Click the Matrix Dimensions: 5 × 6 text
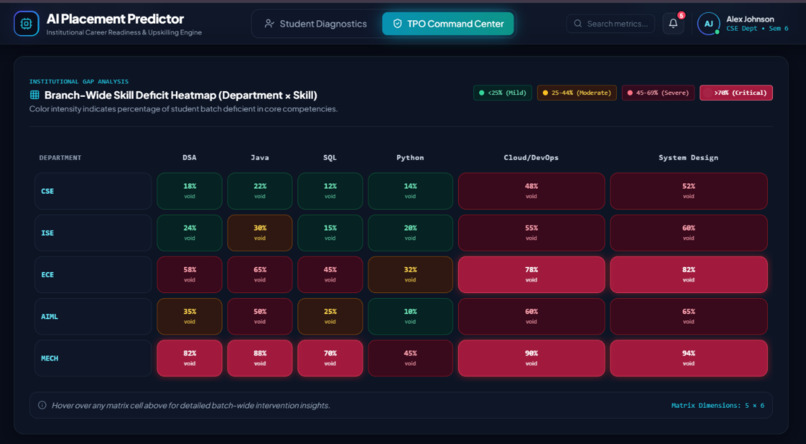This screenshot has width=806, height=444. (718, 405)
